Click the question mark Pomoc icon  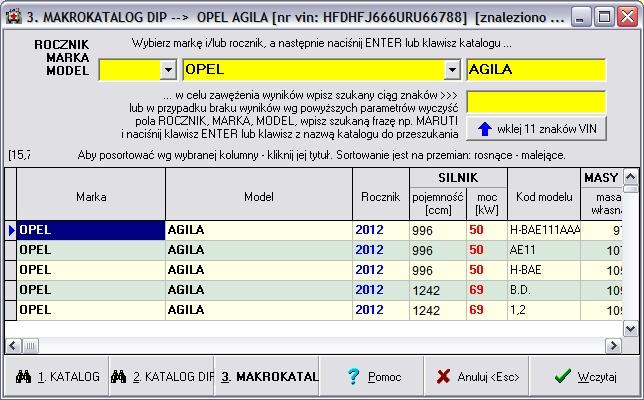[353, 377]
